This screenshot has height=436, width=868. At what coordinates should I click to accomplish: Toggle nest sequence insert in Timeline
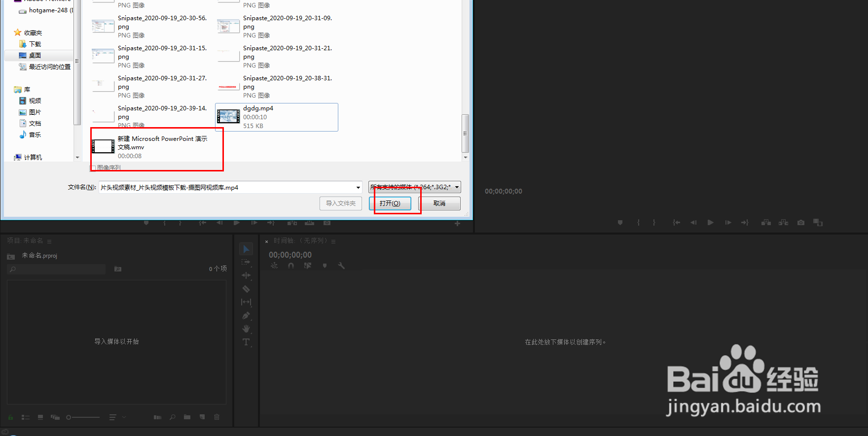pyautogui.click(x=274, y=266)
